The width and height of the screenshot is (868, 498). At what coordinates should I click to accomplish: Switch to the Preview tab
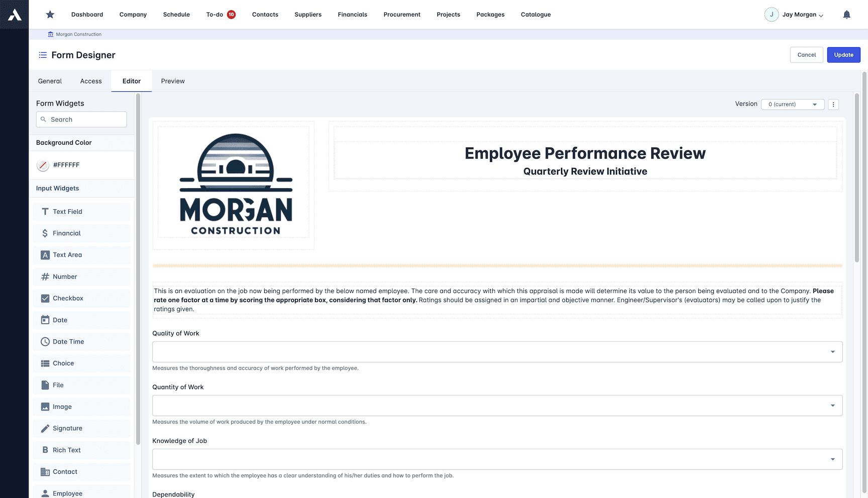click(x=173, y=81)
